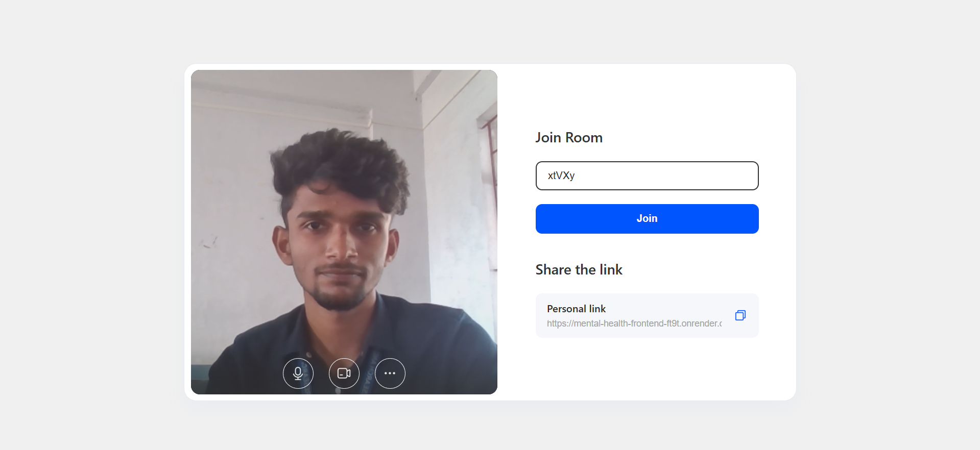Click the Join Room heading

[569, 137]
